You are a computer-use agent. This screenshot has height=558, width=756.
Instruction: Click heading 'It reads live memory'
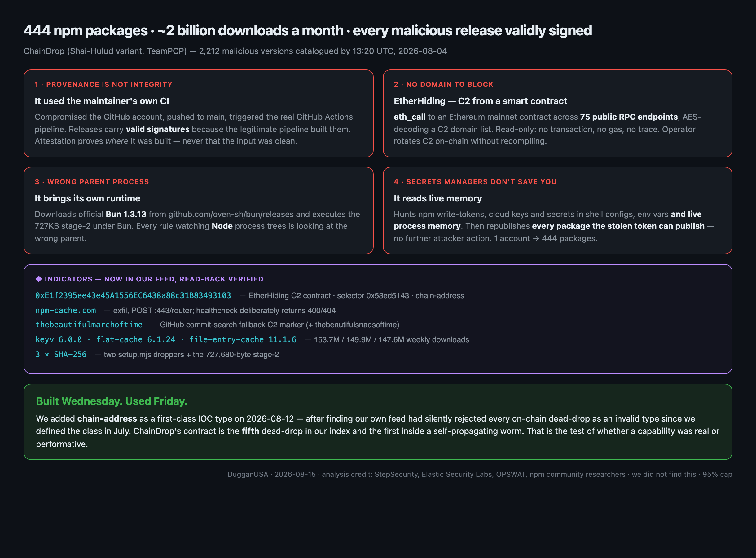pos(438,198)
